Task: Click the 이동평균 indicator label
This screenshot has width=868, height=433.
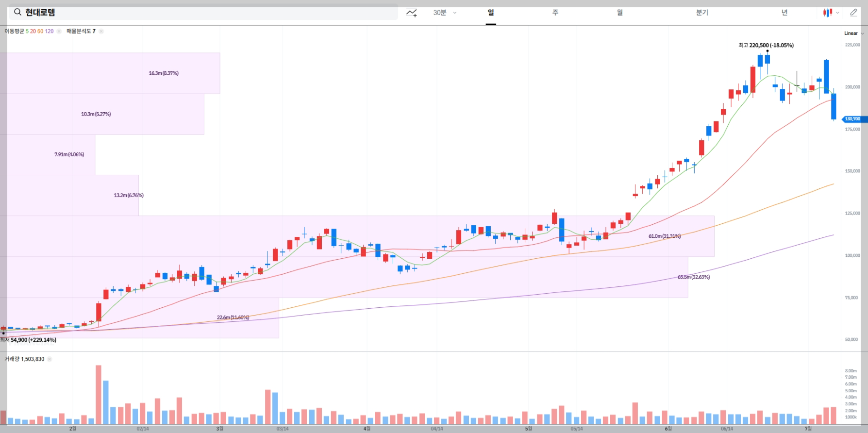Action: coord(14,31)
